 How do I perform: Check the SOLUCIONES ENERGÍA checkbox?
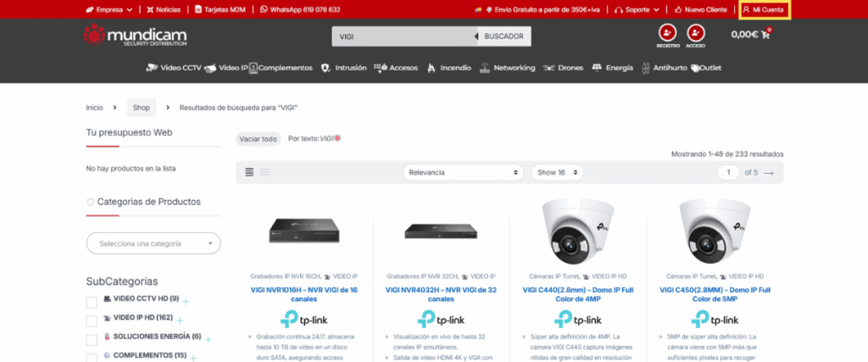click(92, 340)
